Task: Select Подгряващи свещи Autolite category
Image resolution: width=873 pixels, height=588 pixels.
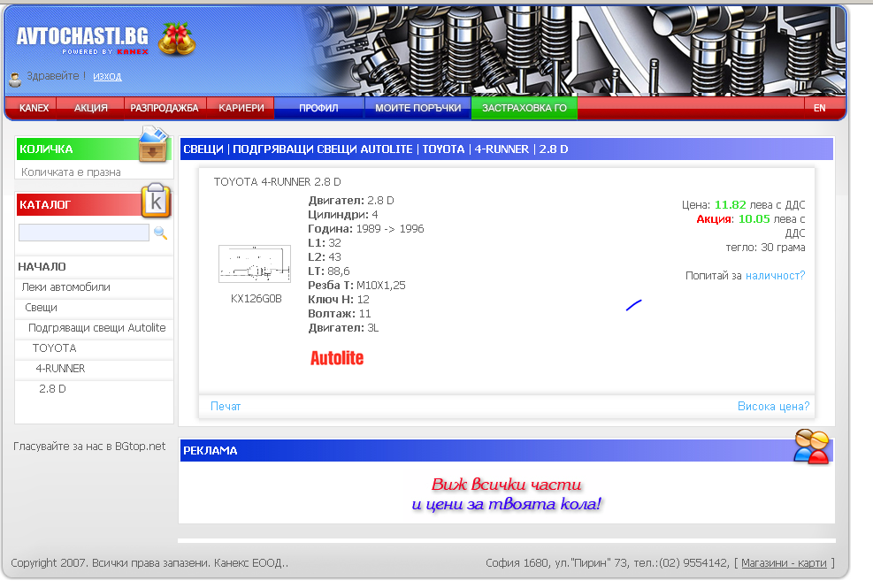Action: click(x=97, y=328)
